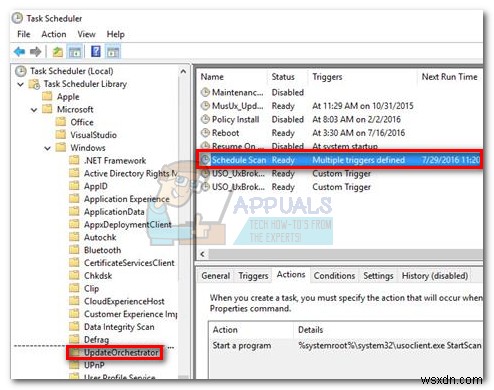Collapse the Windows folder node
This screenshot has height=390, width=494.
pyautogui.click(x=47, y=148)
